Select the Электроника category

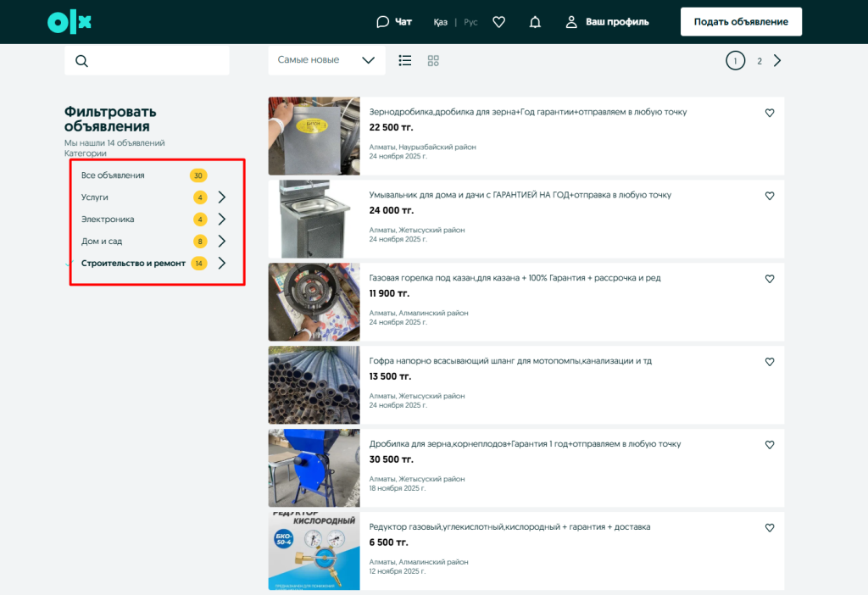click(x=108, y=220)
